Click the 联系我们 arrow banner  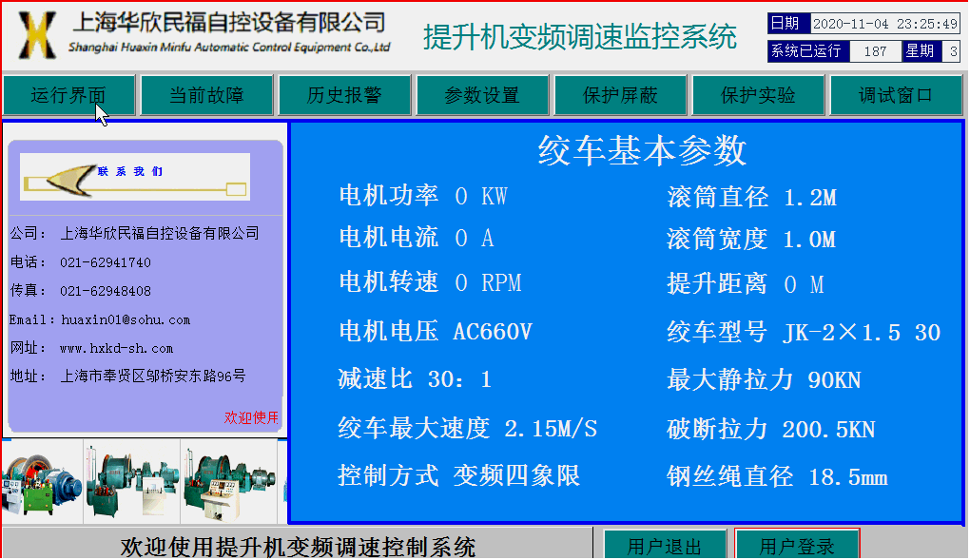tap(135, 177)
